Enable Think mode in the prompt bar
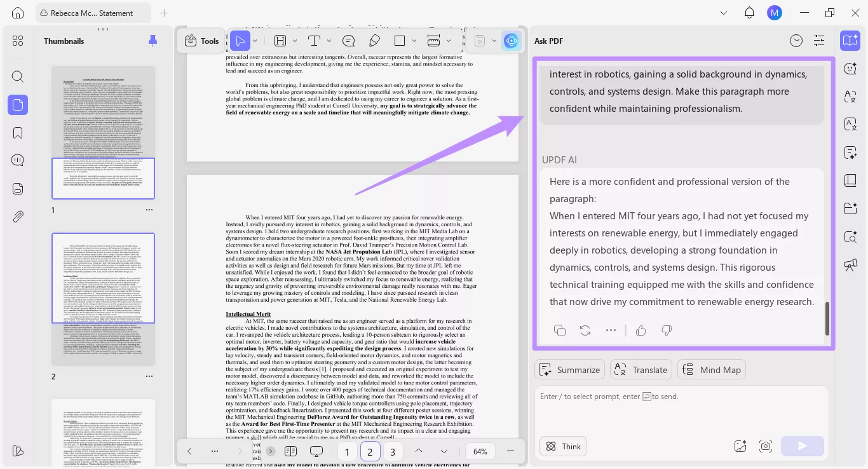868x469 pixels. click(563, 446)
